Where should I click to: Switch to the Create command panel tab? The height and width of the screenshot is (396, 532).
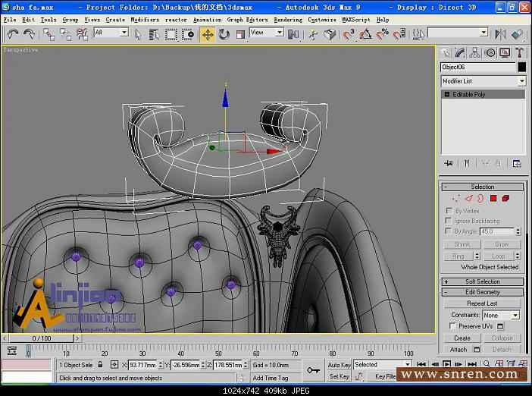point(445,53)
